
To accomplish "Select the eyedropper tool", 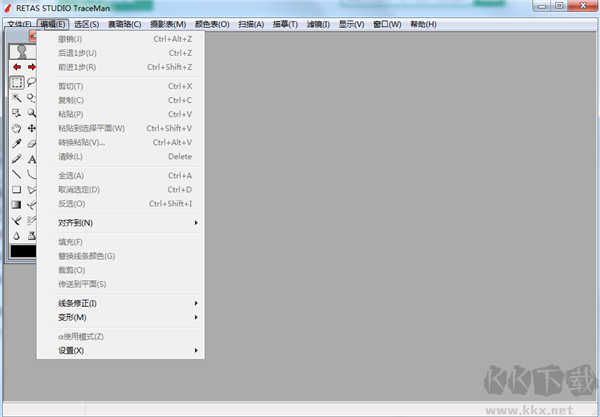I will pyautogui.click(x=16, y=143).
